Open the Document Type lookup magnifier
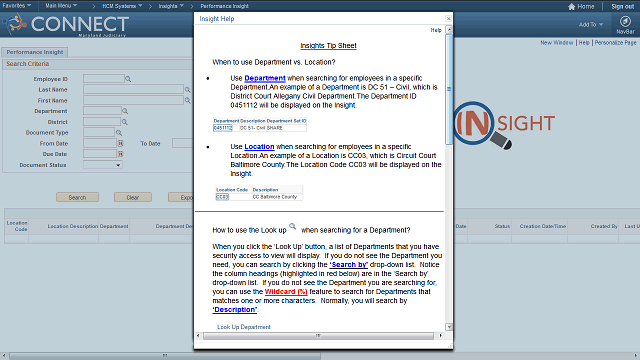Image resolution: width=640 pixels, height=360 pixels. coord(118,133)
